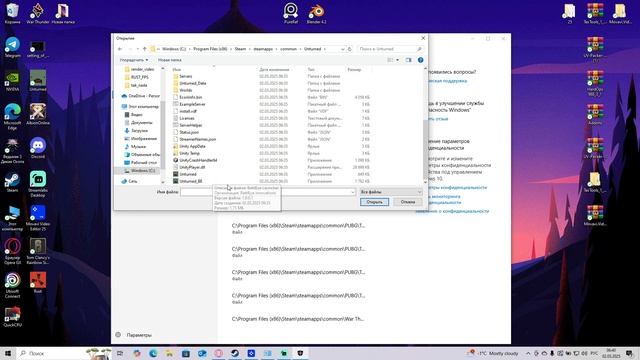The width and height of the screenshot is (640, 360).
Task: Open the War Thunder desktop shortcut
Action: (x=38, y=13)
